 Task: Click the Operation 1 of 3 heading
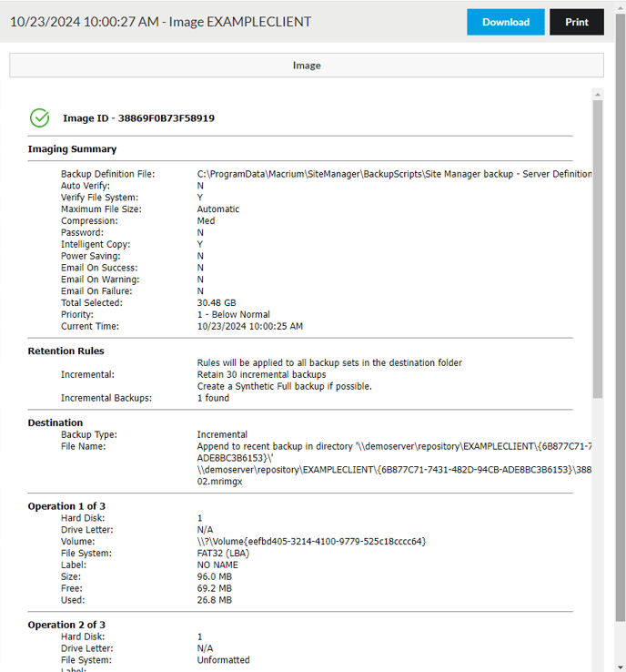(66, 506)
